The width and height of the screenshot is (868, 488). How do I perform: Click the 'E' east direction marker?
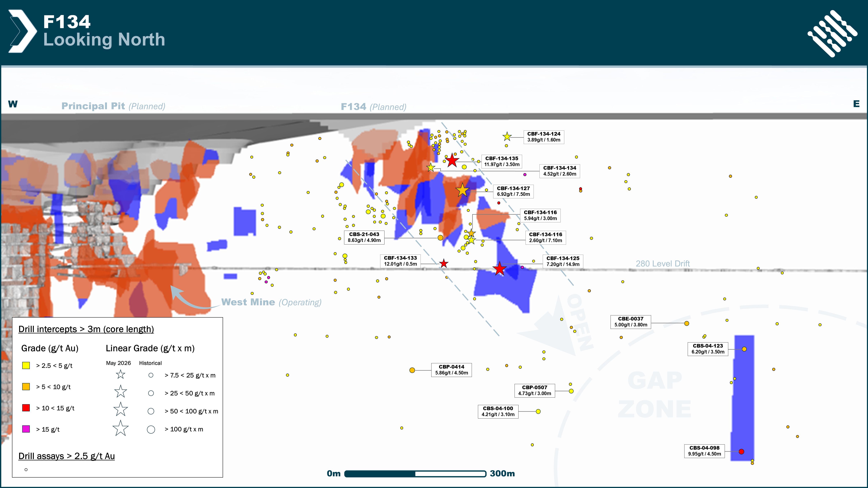pyautogui.click(x=856, y=104)
